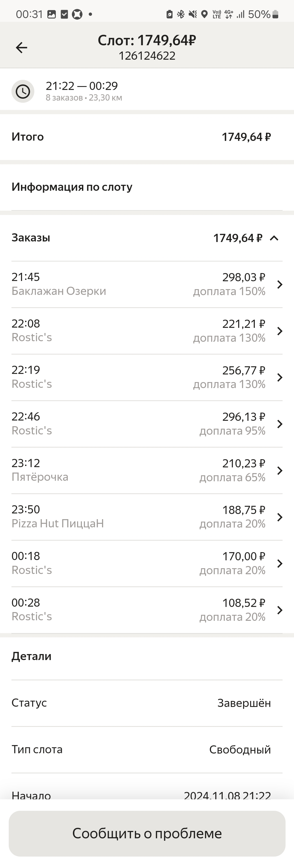The image size is (294, 868).
Task: Collapse the Заказы section with the up chevron
Action: [x=274, y=238]
